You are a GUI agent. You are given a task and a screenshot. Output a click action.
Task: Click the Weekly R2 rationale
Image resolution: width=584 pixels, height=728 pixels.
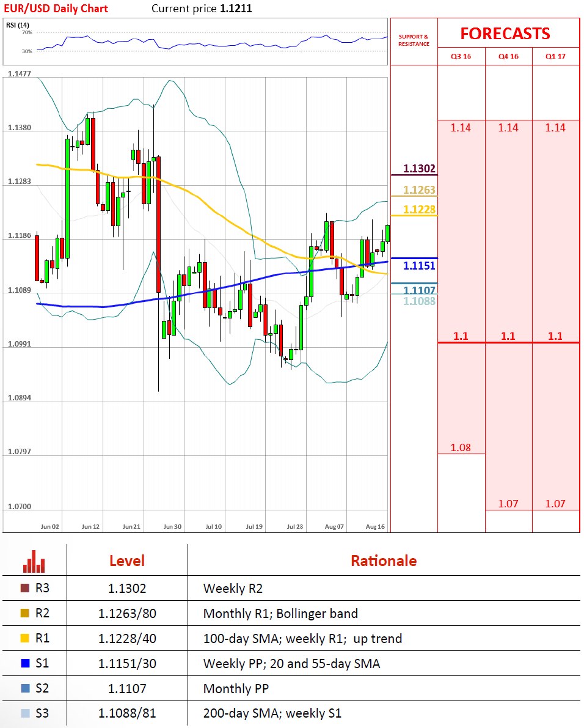coord(233,589)
